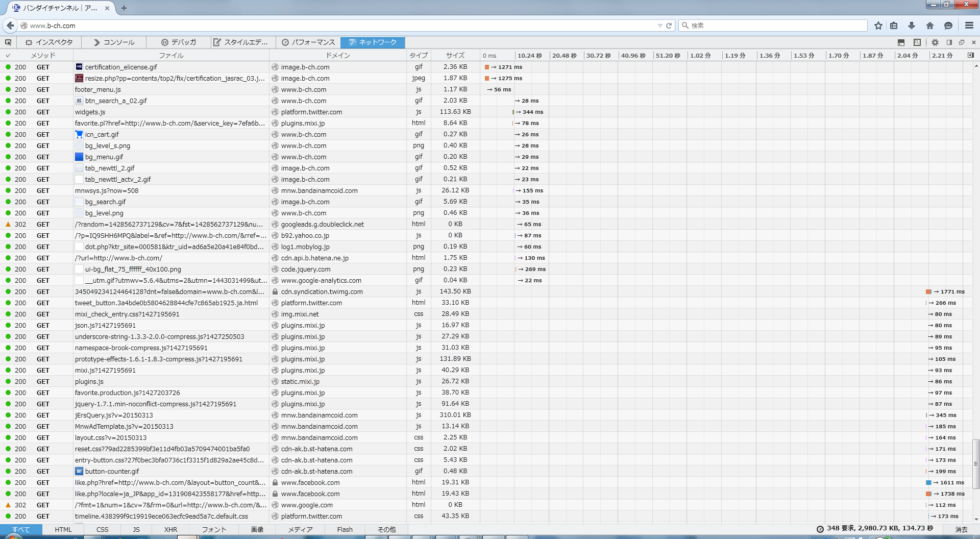Viewport: 980px width, 539px height.
Task: Click the responsive design mode icon
Action: (x=917, y=42)
